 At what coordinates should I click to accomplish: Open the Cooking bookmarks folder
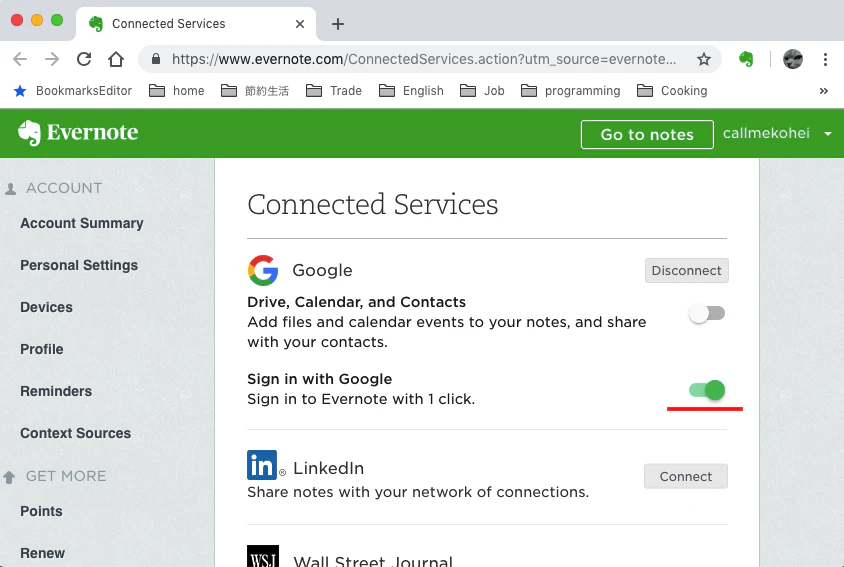click(672, 91)
